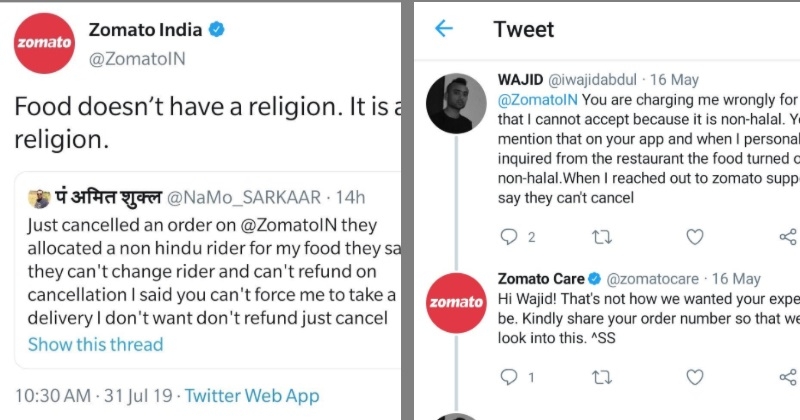This screenshot has height=420, width=800.
Task: Click Zomato India verified badge
Action: click(216, 31)
